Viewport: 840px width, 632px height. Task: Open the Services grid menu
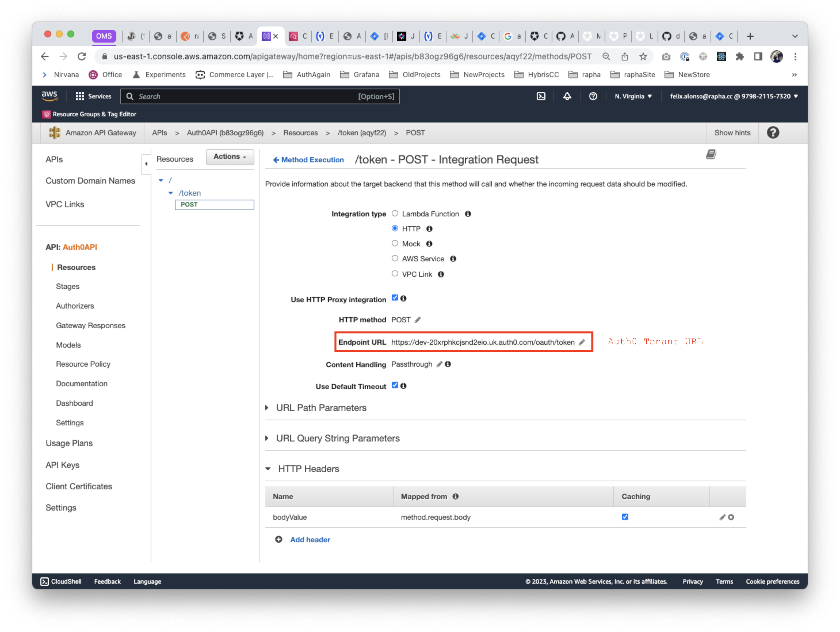93,96
